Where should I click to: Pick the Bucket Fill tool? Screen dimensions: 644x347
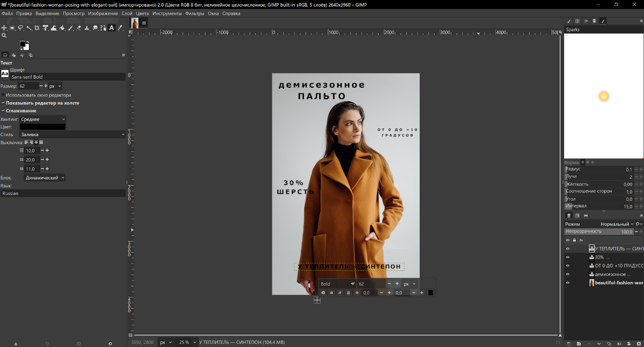[62, 28]
